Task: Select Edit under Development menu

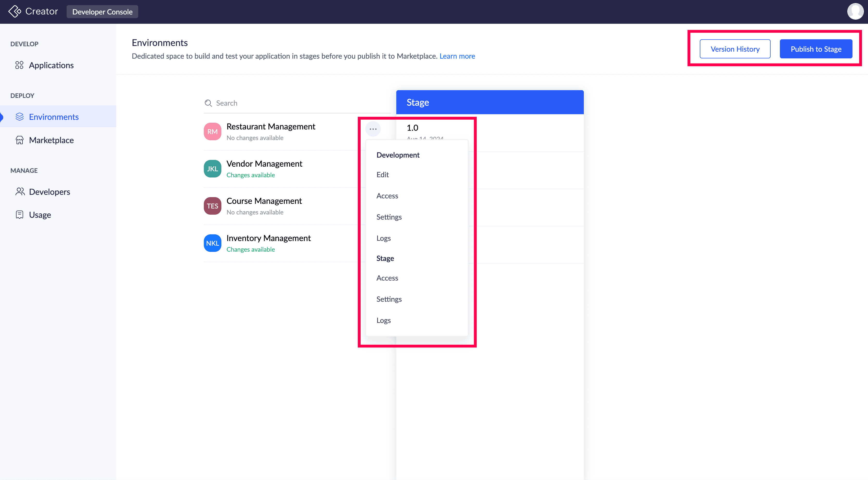Action: 382,175
